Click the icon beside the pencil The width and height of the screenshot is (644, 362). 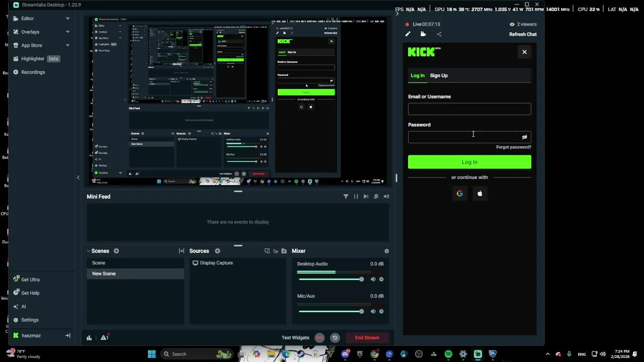(423, 34)
